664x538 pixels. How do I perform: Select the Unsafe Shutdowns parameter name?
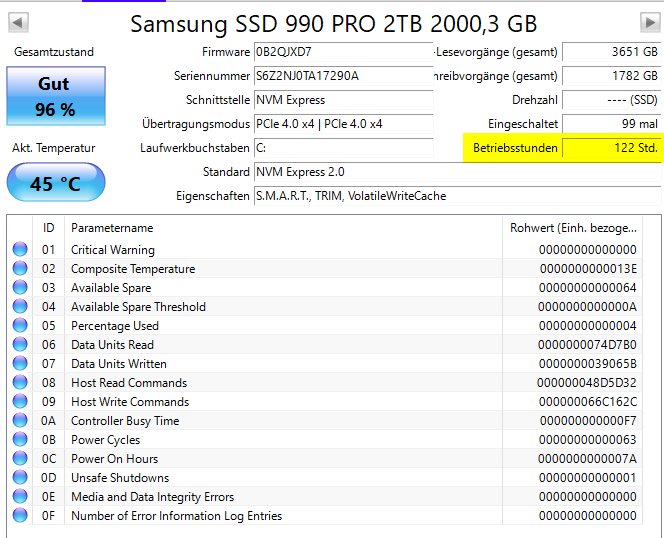coord(120,478)
